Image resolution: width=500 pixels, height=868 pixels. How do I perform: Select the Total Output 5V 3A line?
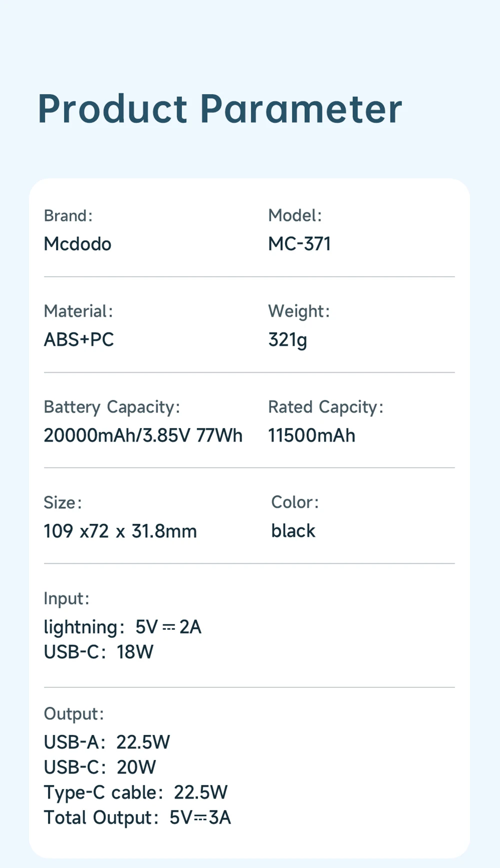[137, 817]
